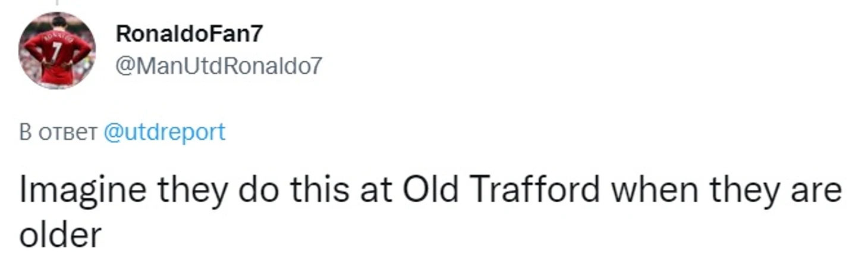Open the RonaldoFan7 display name
868x257 pixels.
(188, 35)
